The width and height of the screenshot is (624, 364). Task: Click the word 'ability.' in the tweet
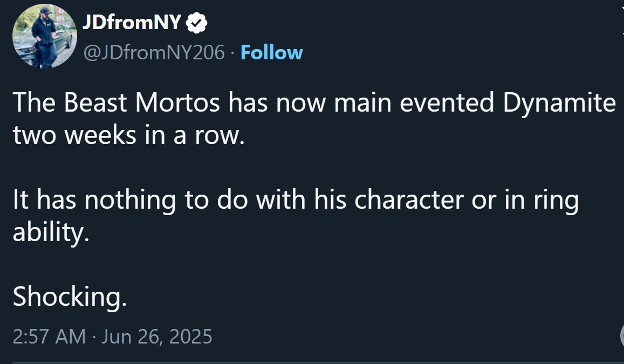point(51,232)
